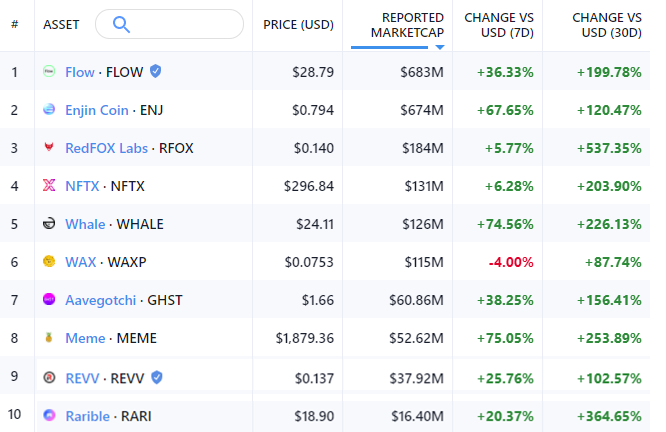The image size is (666, 432).
Task: Open the Whale asset link
Action: [x=85, y=224]
